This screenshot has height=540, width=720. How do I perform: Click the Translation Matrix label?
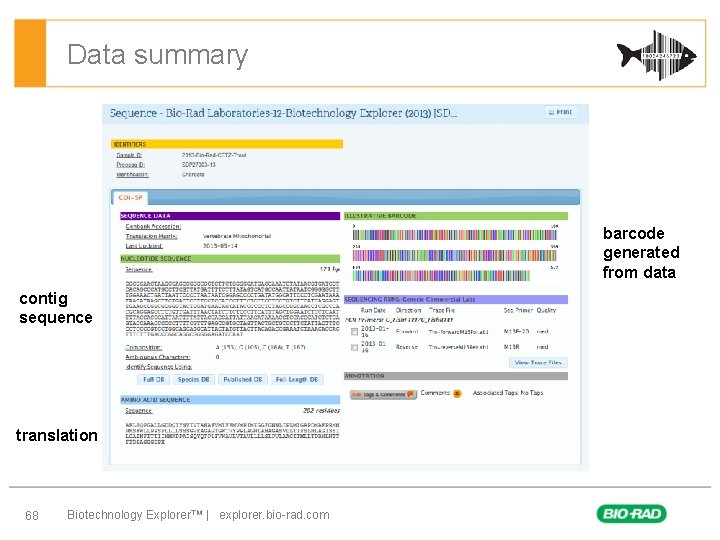(x=152, y=236)
